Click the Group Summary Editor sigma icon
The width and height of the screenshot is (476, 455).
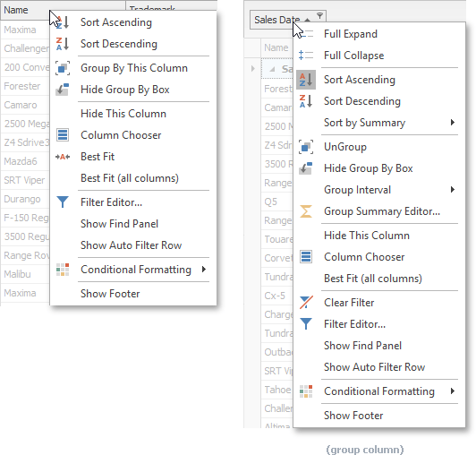[x=306, y=211]
